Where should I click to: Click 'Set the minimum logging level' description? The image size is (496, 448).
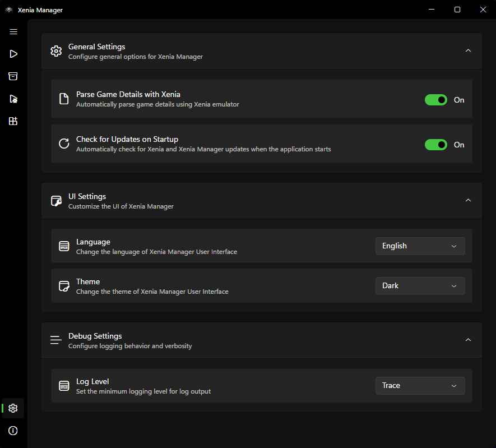click(x=143, y=391)
